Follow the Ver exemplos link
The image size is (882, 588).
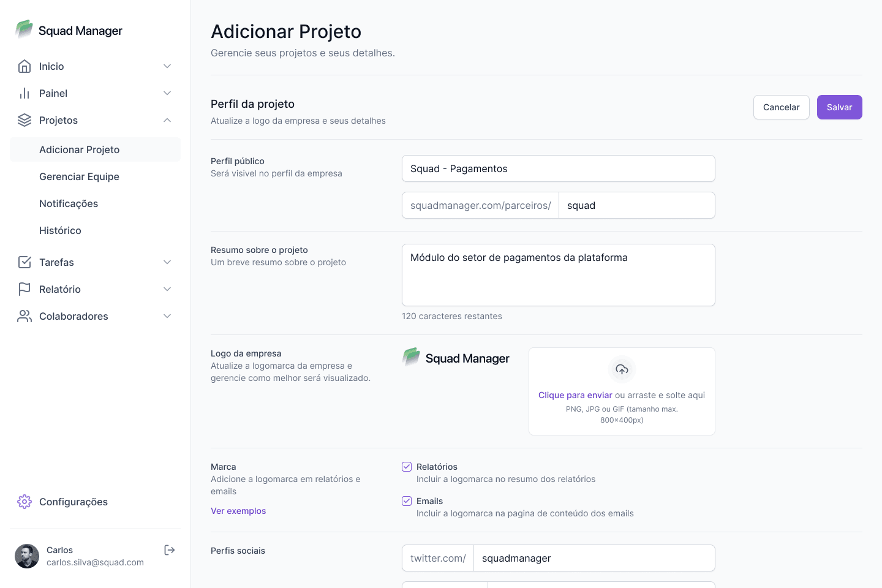tap(238, 511)
